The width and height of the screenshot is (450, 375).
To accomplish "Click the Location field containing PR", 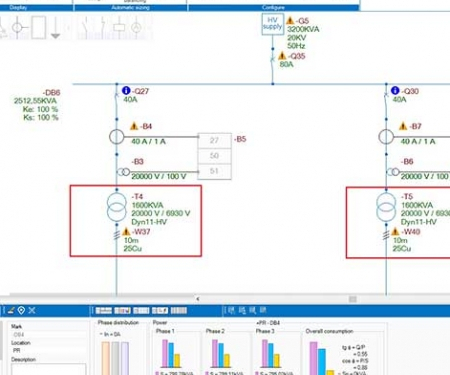I will (48, 351).
